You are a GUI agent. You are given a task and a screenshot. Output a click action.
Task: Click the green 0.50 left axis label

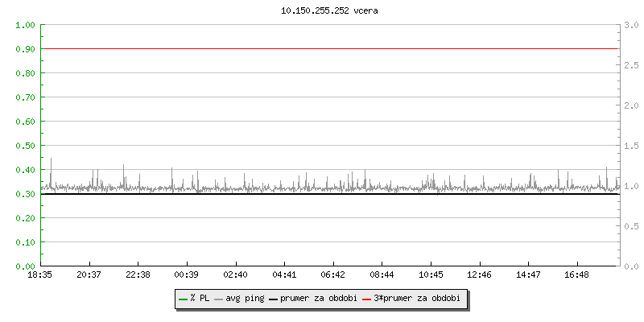click(26, 146)
